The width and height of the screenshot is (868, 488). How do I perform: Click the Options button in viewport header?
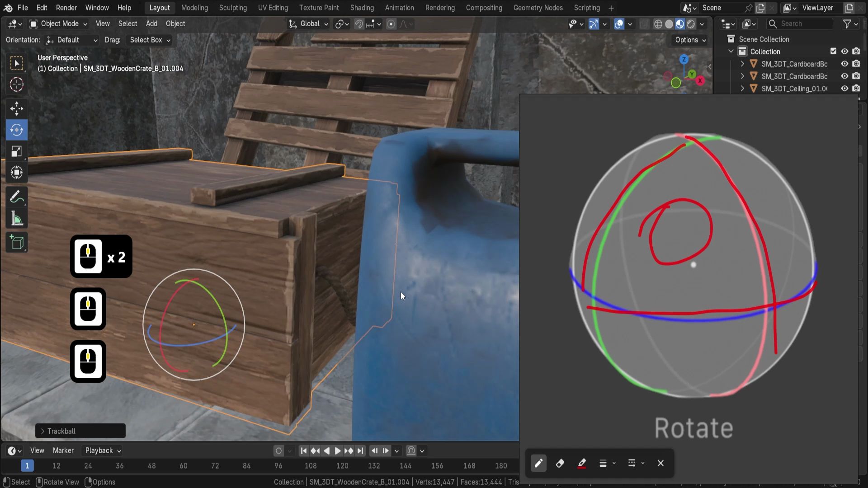[x=690, y=40]
